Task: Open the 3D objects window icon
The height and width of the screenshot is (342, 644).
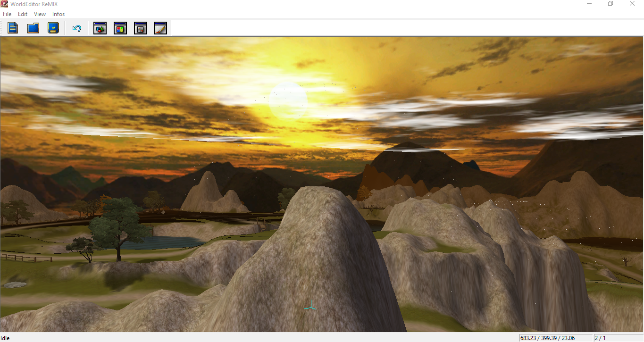Action: [x=100, y=28]
